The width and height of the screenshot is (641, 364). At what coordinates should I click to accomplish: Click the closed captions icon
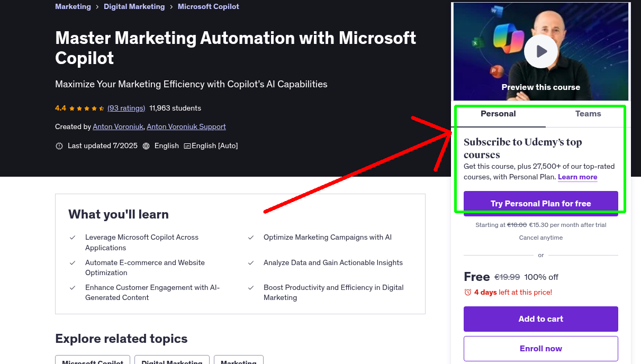click(187, 146)
